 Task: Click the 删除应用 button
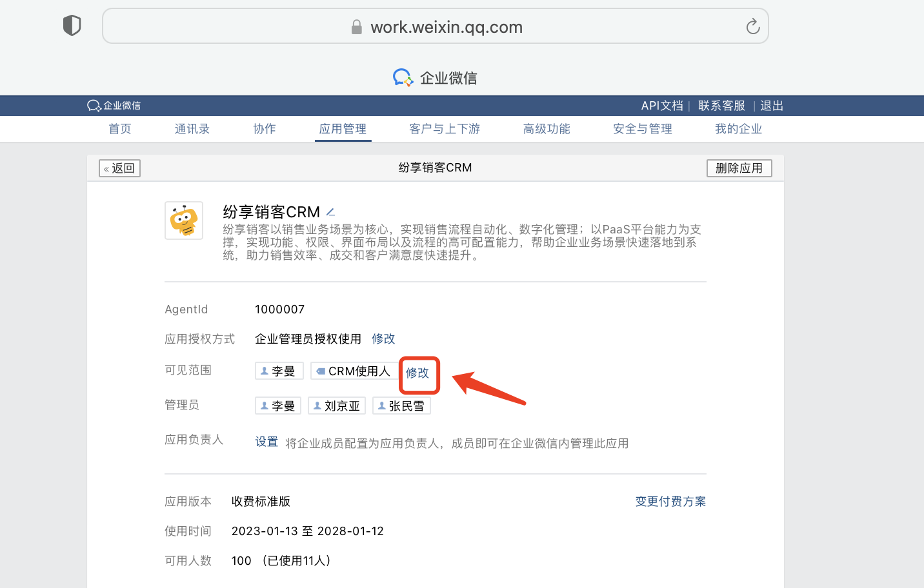point(739,168)
